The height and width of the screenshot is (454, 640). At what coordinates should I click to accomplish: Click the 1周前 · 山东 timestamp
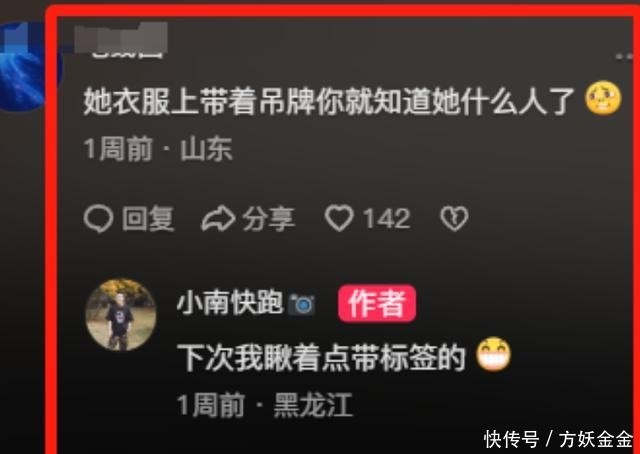coord(158,149)
